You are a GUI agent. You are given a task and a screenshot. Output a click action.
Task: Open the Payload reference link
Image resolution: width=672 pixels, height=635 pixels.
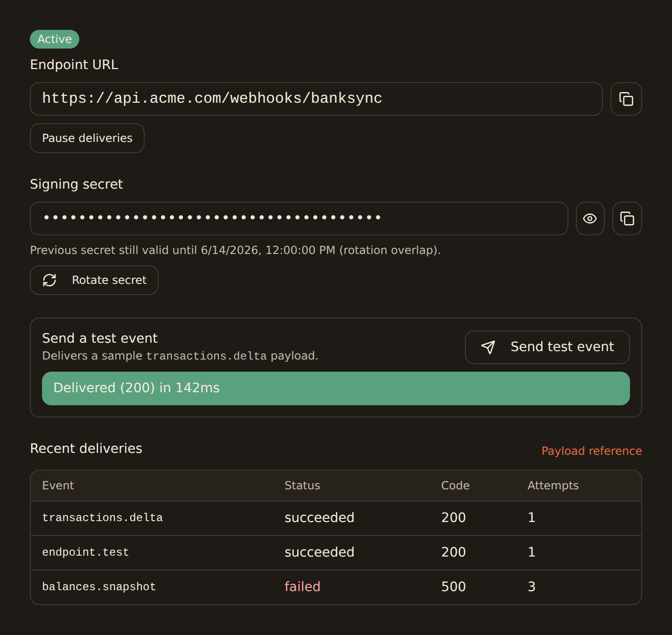point(591,451)
